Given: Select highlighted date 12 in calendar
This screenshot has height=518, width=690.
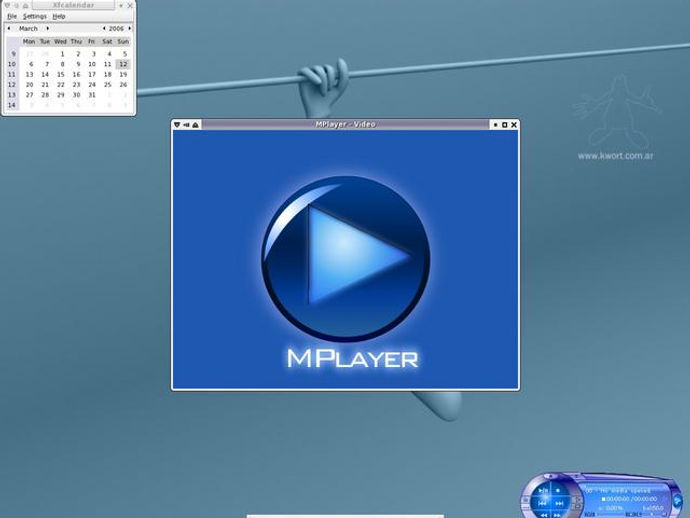Looking at the screenshot, I should (x=123, y=64).
